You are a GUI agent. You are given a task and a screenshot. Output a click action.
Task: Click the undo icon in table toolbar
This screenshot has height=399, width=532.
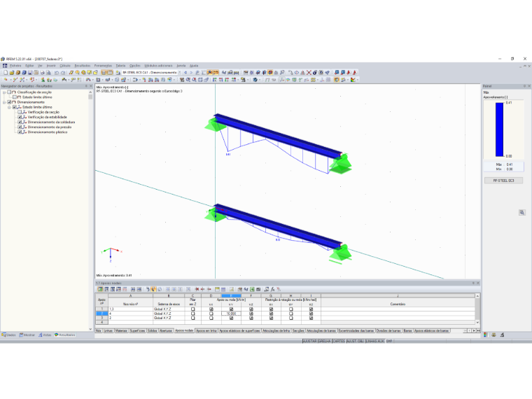pos(148,289)
